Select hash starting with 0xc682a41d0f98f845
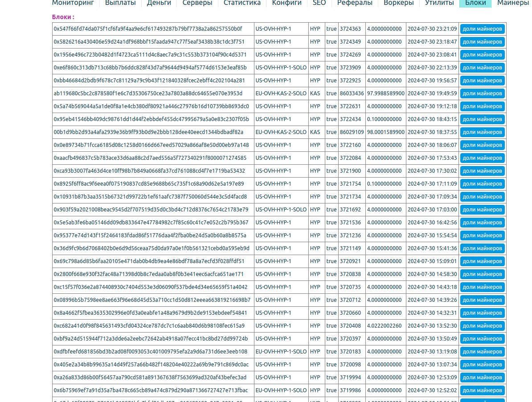The width and height of the screenshot is (532, 402). [x=149, y=326]
